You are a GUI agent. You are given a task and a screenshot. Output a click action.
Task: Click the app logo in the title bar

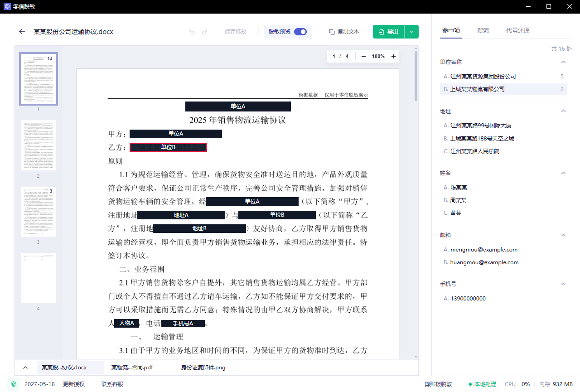click(x=7, y=6)
